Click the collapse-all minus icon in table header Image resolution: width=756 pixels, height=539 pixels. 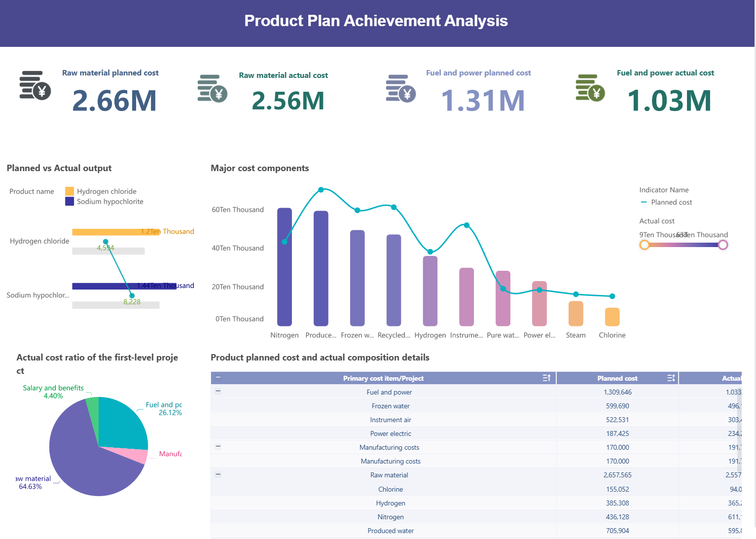217,377
